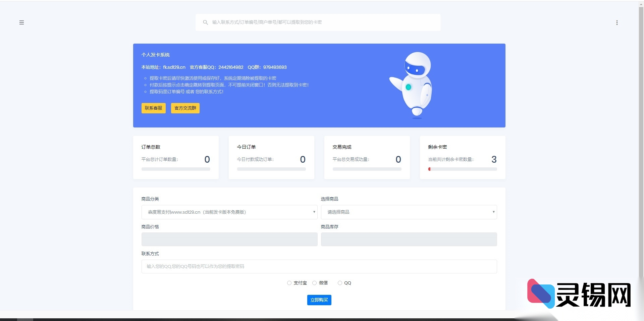Click the 剩余卡密 red progress bar
This screenshot has height=321, width=644.
tap(430, 169)
